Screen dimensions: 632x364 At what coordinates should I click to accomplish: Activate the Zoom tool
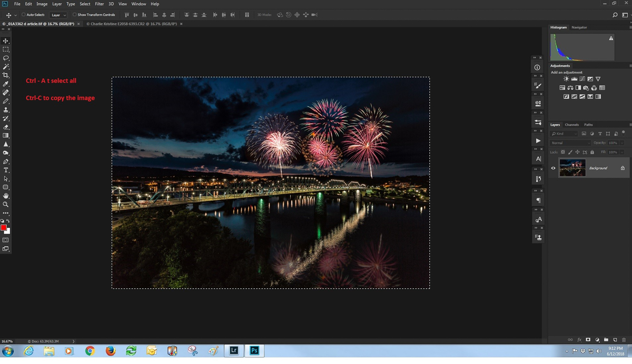pos(6,205)
